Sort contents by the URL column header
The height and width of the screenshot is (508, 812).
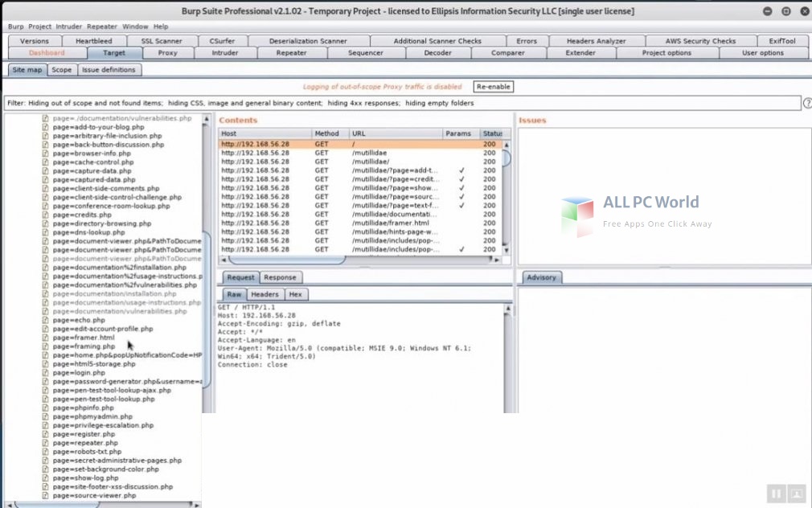coord(396,133)
